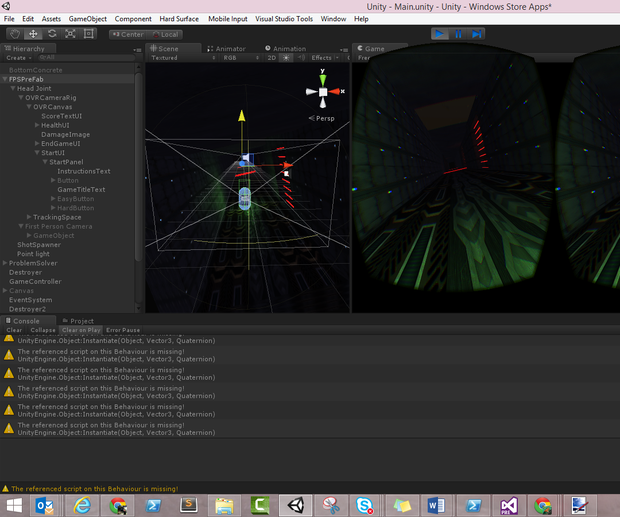Expand the HealthUI node
The height and width of the screenshot is (517, 620).
pos(37,125)
